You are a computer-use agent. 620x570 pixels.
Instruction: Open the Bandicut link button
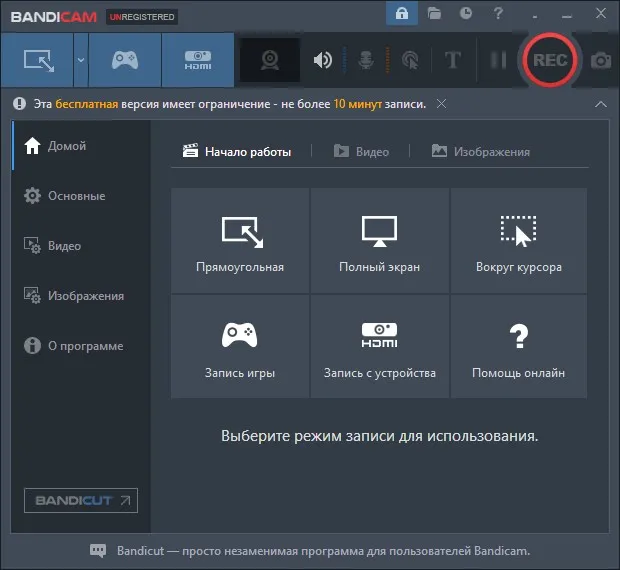pos(81,500)
